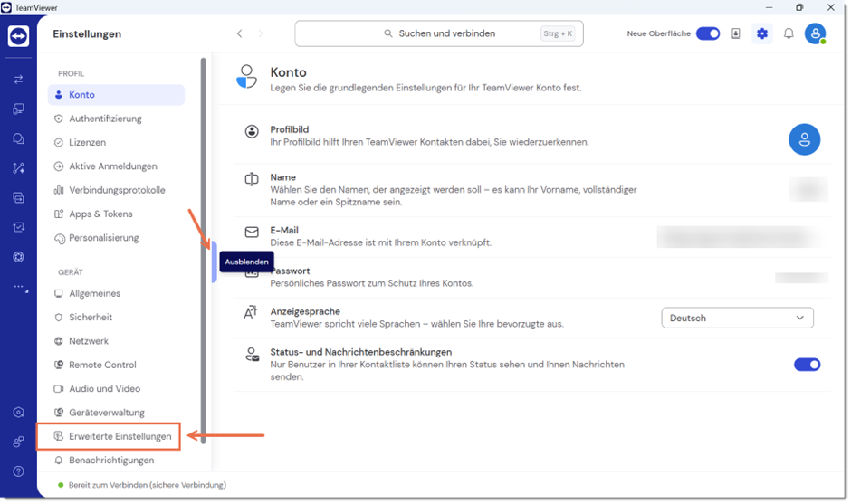Click the sidebar icon of stacked windows with arrow
Viewport: 851px width, 504px height.
pos(18,198)
